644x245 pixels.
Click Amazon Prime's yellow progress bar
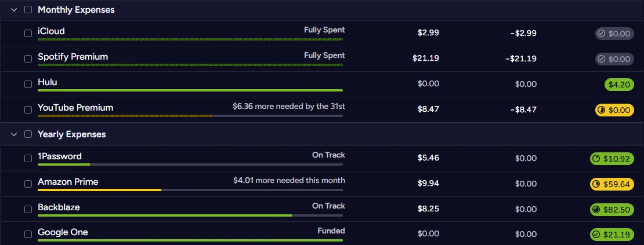tap(99, 190)
